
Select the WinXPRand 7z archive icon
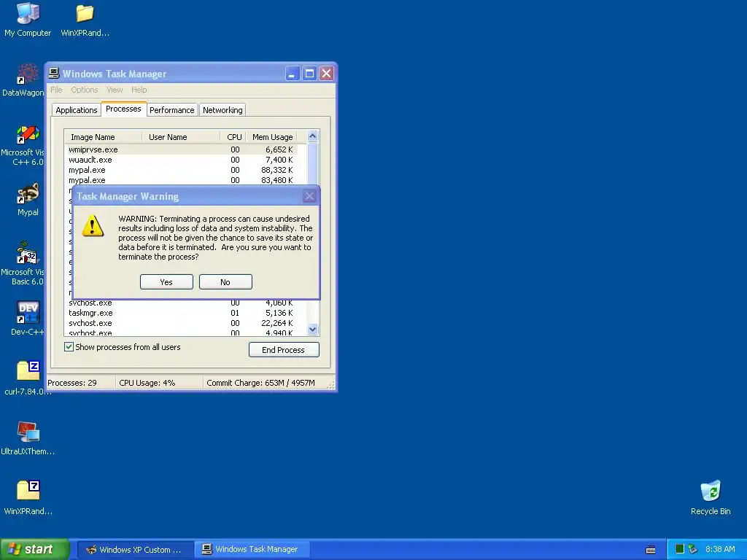[28, 497]
